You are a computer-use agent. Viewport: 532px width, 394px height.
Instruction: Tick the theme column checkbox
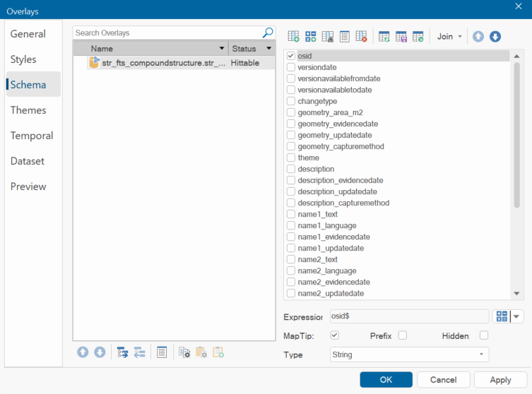[x=291, y=157]
